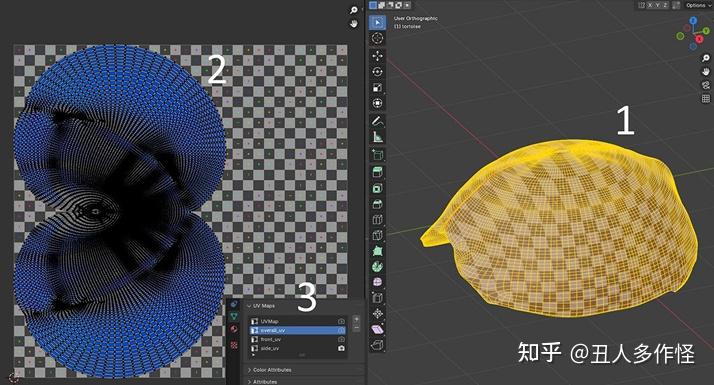The image size is (714, 385).
Task: Select the Shrink/Fatten tool
Action: [377, 313]
